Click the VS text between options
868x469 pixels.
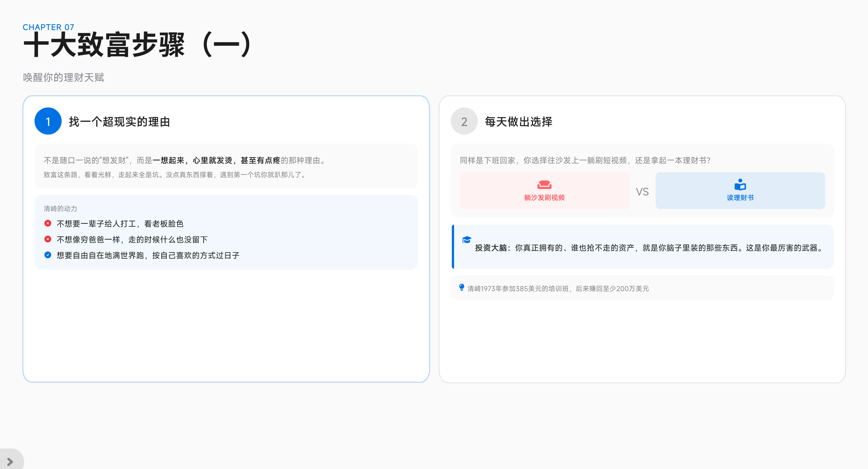click(642, 192)
